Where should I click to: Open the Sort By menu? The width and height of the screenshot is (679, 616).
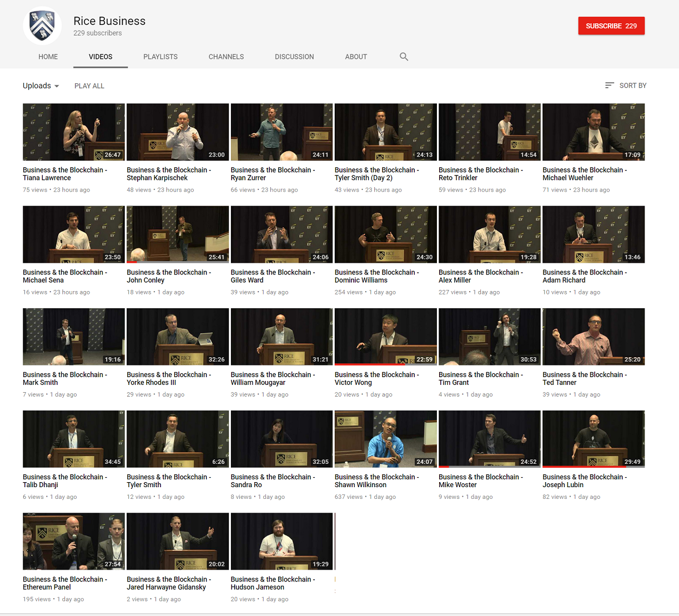(x=626, y=86)
